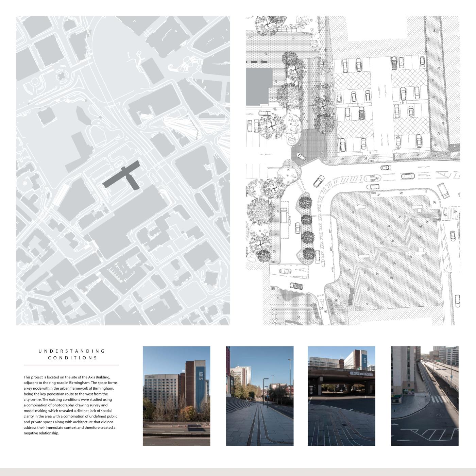Click the zebra crossing in the aerial photo
The height and width of the screenshot is (476, 476).
tap(440, 400)
